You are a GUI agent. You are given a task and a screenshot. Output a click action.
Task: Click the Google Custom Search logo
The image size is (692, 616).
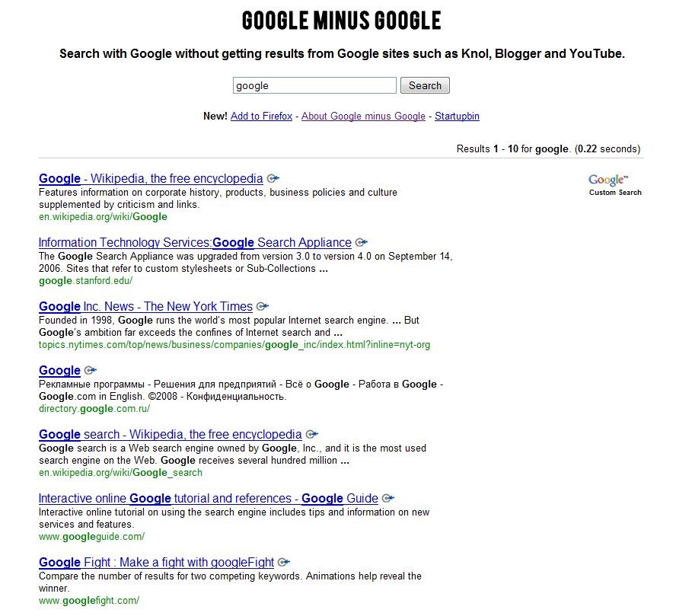[x=615, y=185]
